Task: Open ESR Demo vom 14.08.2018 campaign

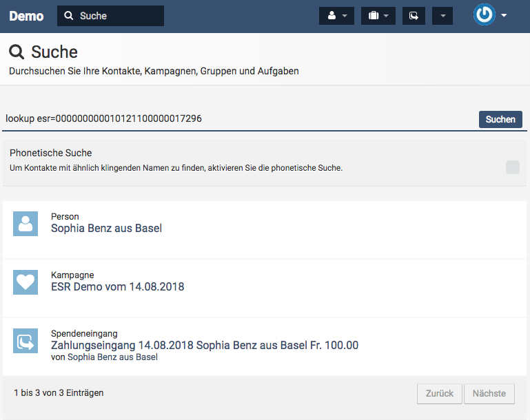Action: 118,286
